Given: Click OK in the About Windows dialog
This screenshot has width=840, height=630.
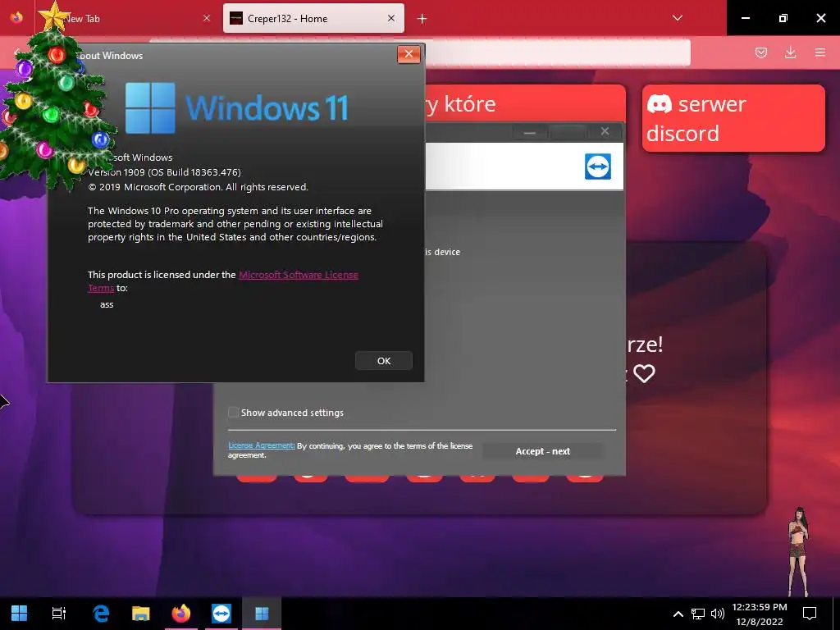Looking at the screenshot, I should tap(384, 361).
